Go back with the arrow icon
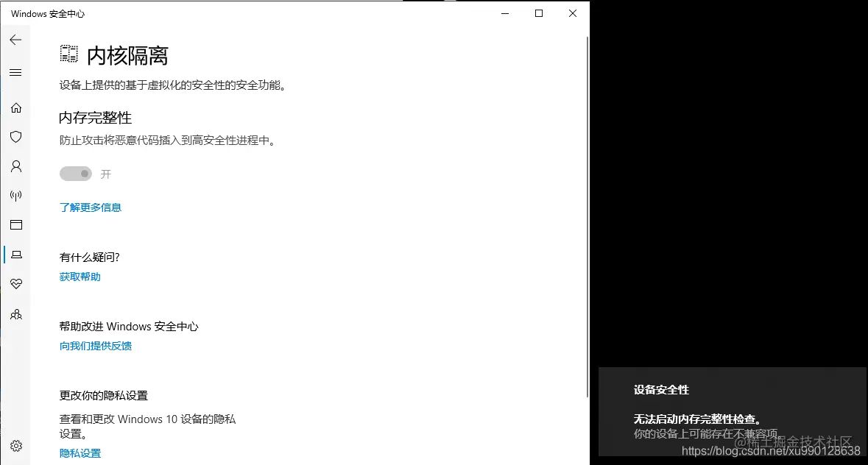Image resolution: width=868 pixels, height=465 pixels. (15, 40)
